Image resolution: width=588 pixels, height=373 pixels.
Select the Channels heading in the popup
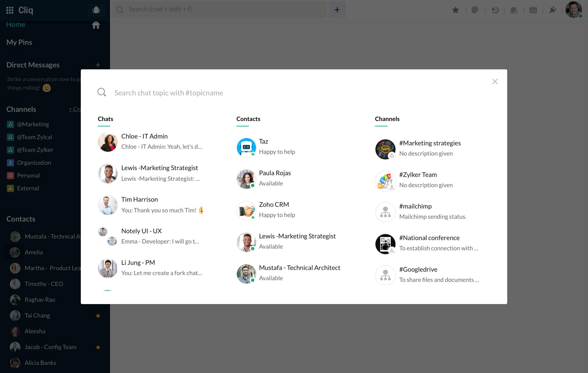[387, 119]
